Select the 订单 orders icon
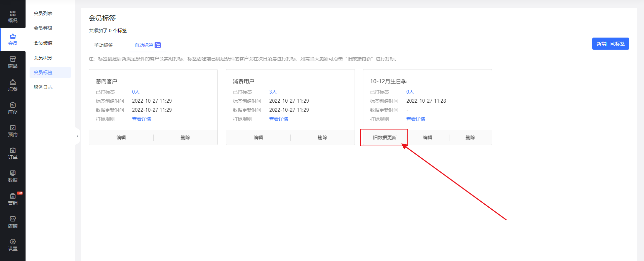Viewport: 644px width, 261px height. click(x=13, y=154)
